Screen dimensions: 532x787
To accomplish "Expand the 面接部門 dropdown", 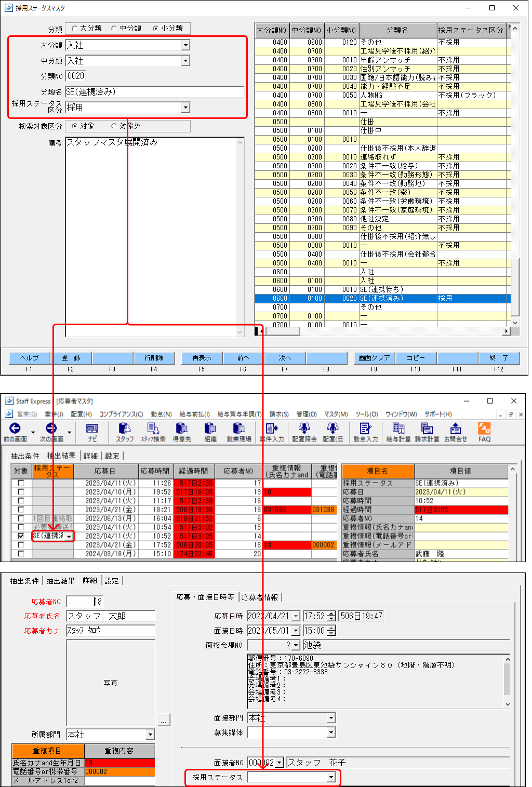I will 331,718.
